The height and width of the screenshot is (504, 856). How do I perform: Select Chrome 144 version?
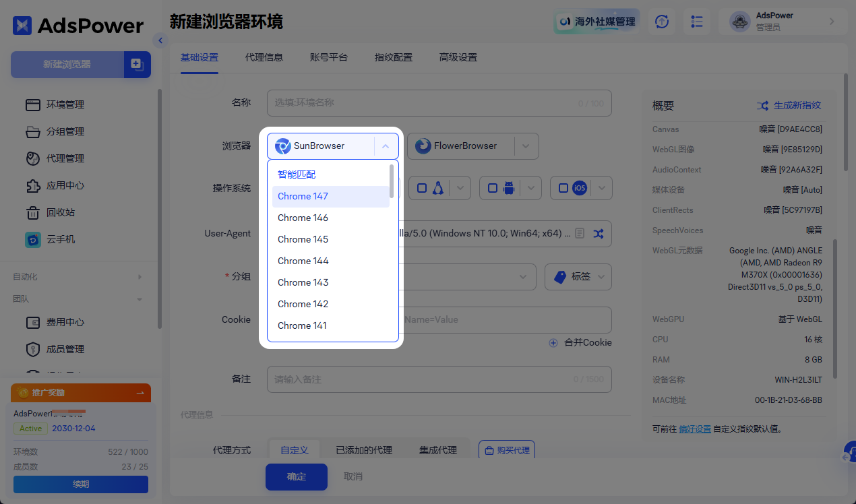coord(330,261)
